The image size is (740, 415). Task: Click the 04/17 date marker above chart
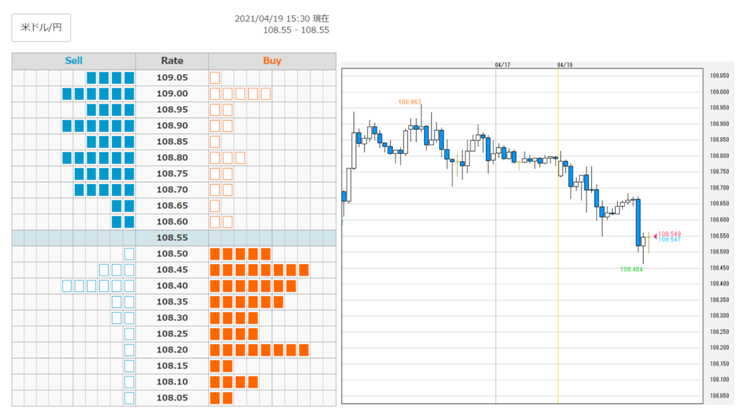502,65
